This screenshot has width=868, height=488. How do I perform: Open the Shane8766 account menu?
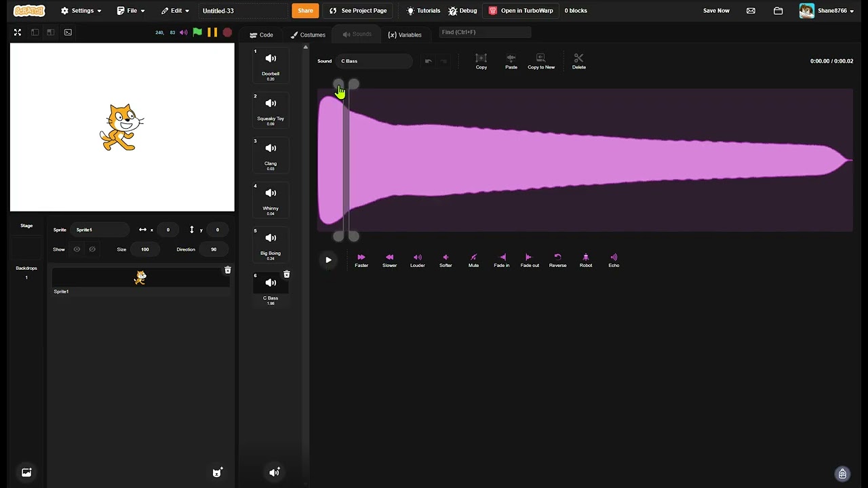pos(826,11)
